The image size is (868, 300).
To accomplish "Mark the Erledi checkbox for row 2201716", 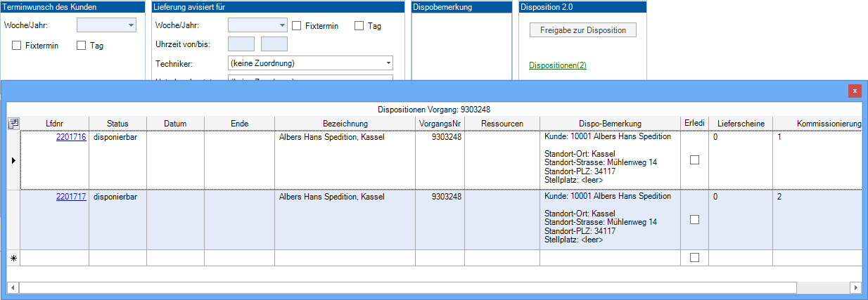I will (694, 160).
